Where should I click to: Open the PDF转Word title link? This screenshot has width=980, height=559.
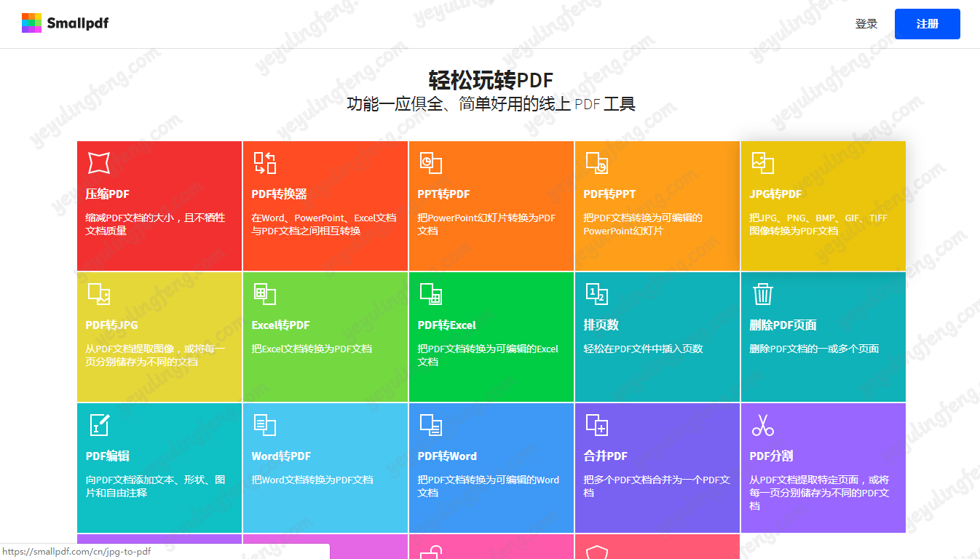447,456
